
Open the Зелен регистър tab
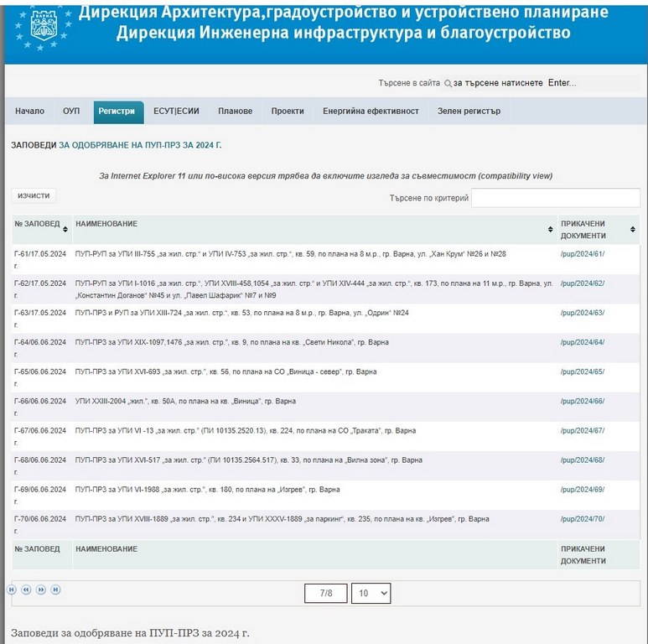(x=469, y=112)
